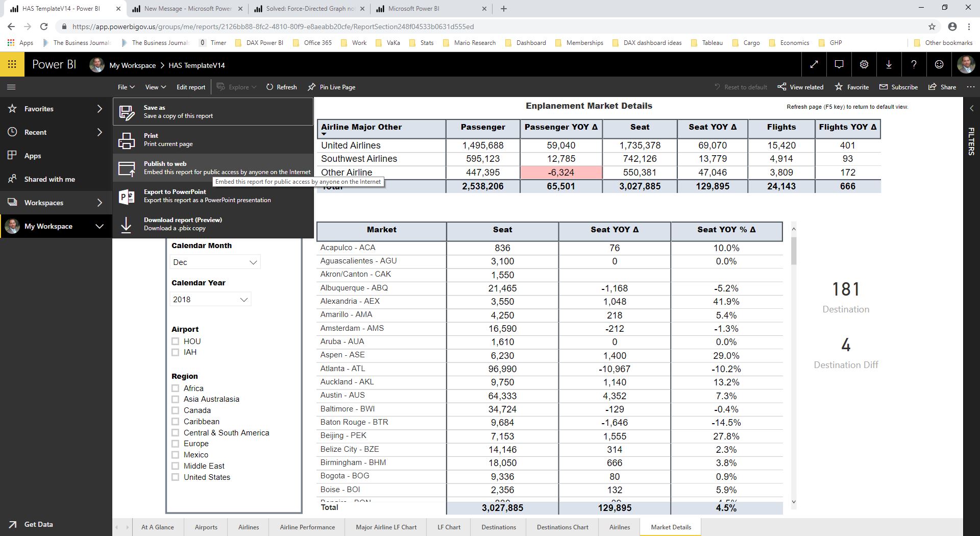Image resolution: width=980 pixels, height=536 pixels.
Task: Click the Apps icon in the sidebar
Action: (13, 156)
